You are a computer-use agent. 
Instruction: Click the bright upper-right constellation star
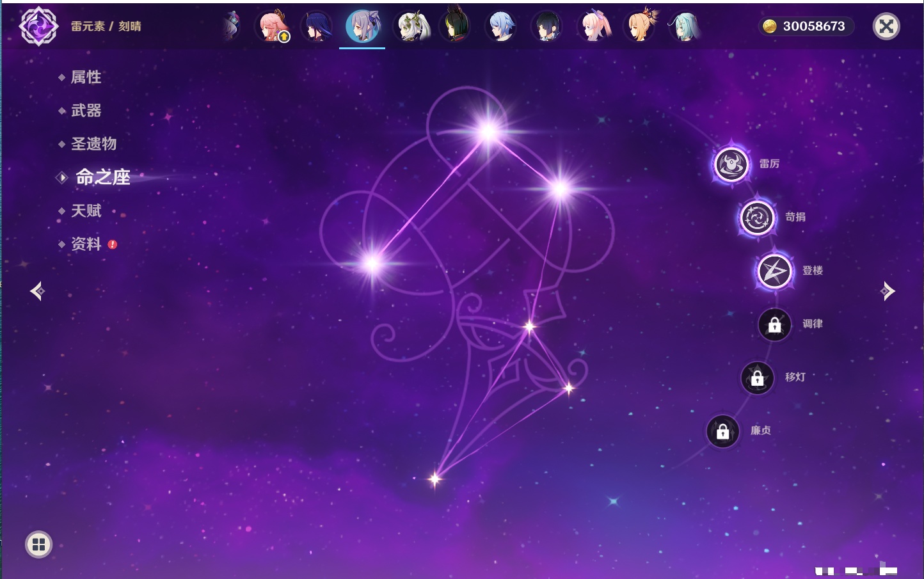(x=561, y=188)
